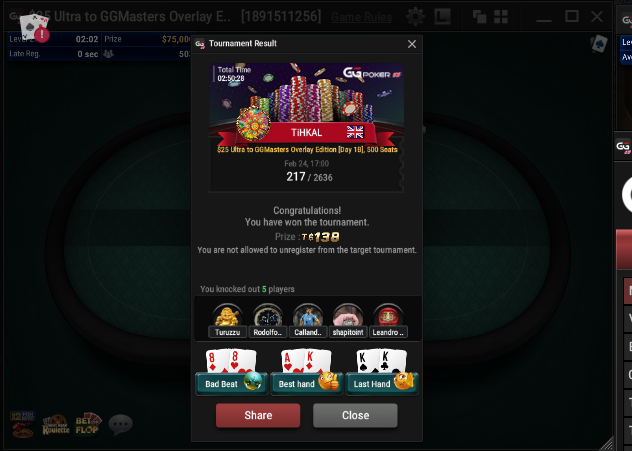Click the hand alert cards icon
Viewport: 632px width, 451px height.
point(34,27)
